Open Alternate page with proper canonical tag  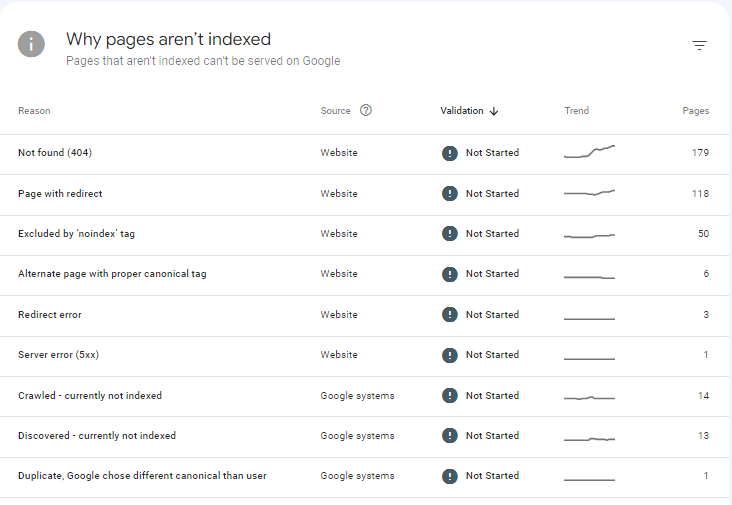pos(364,275)
